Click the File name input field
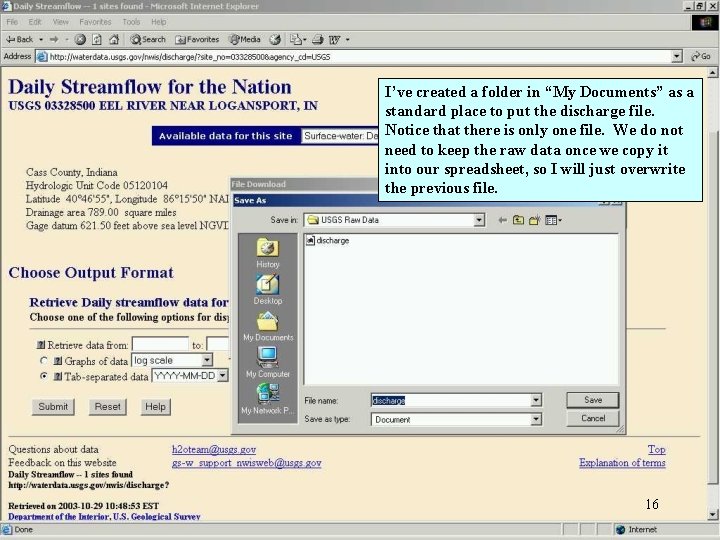 (451, 400)
